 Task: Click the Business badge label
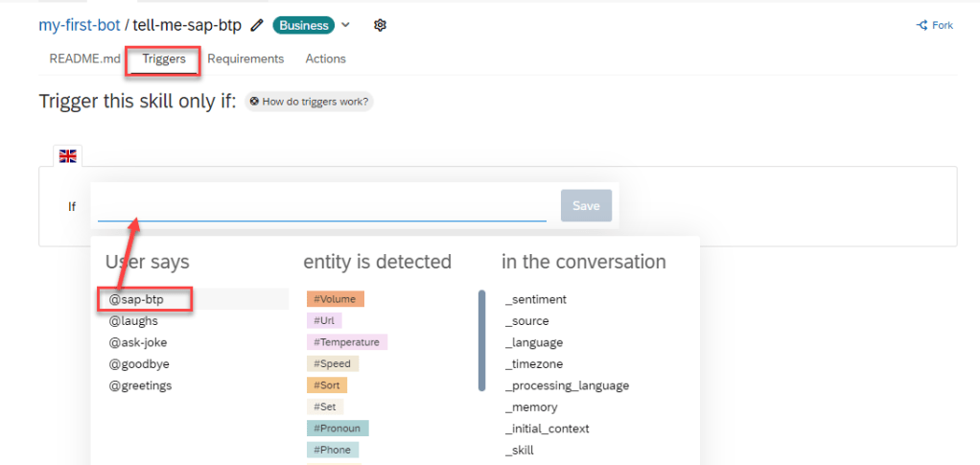pos(304,26)
